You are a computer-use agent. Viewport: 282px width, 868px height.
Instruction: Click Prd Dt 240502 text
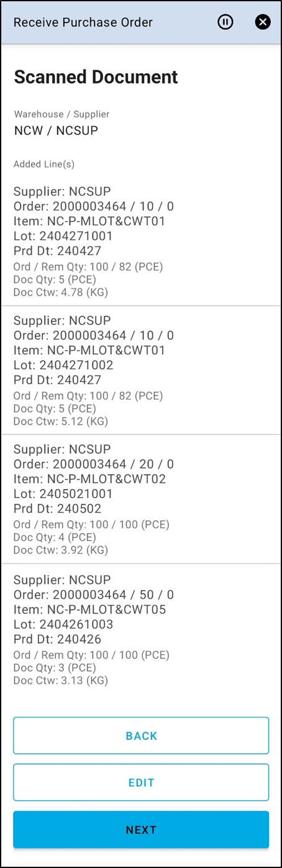57,509
